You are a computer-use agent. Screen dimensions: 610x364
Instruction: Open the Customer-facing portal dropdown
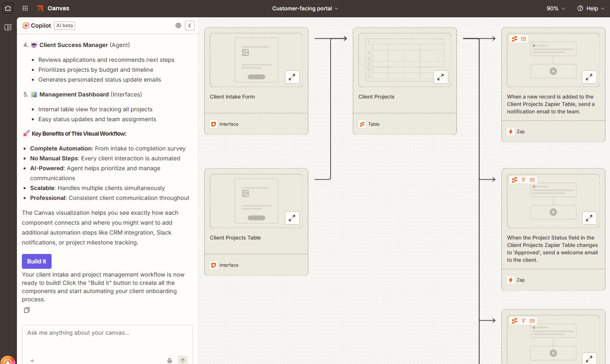point(305,8)
